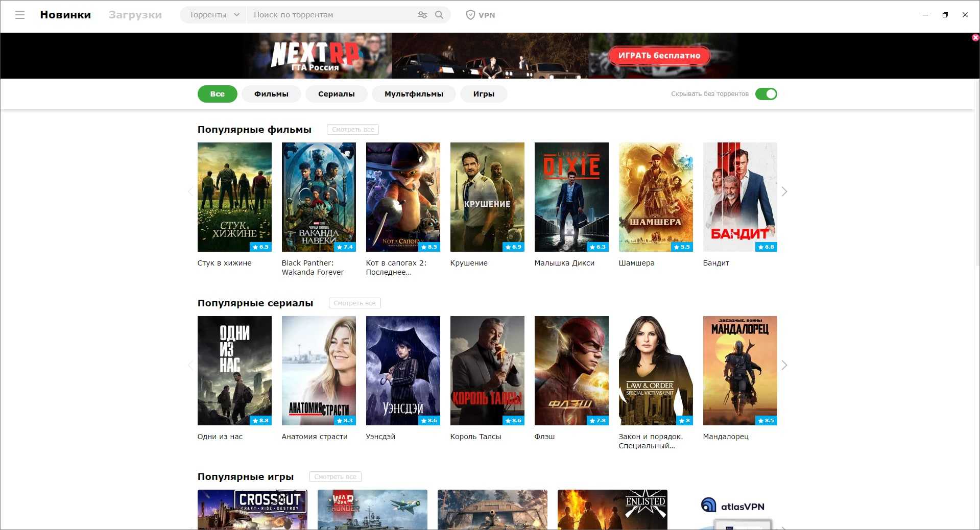The height and width of the screenshot is (530, 980).
Task: Close the NextRP advertisement banner
Action: point(975,38)
